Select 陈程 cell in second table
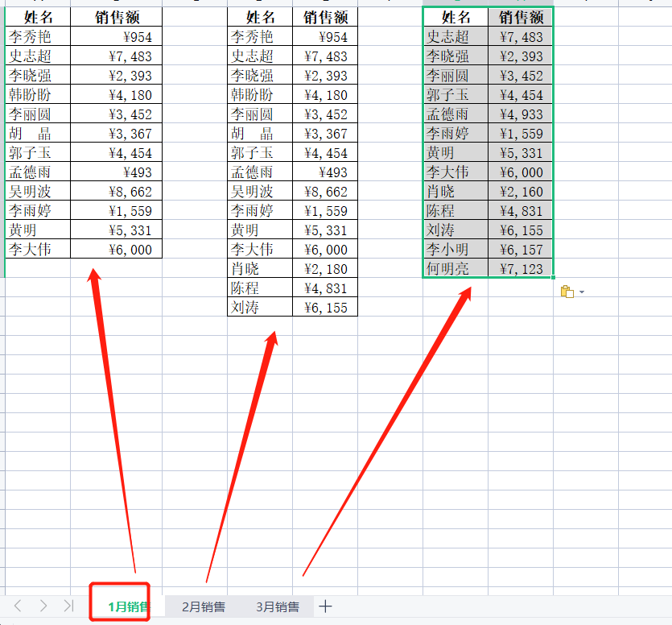This screenshot has height=625, width=672. [x=260, y=288]
